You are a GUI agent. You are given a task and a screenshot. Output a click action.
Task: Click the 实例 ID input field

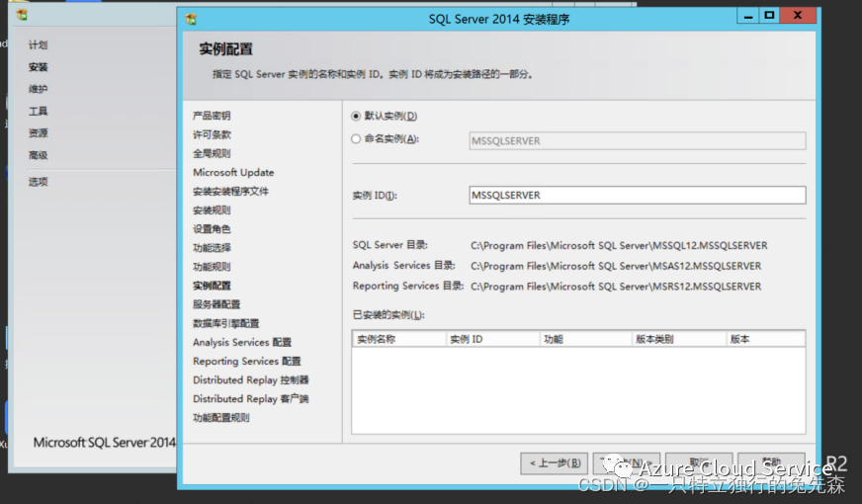[x=638, y=195]
